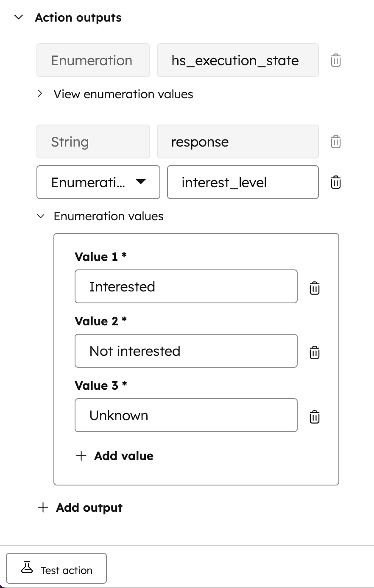Click the flask icon on Test action
Viewport: 374px width, 588px height.
pos(27,568)
